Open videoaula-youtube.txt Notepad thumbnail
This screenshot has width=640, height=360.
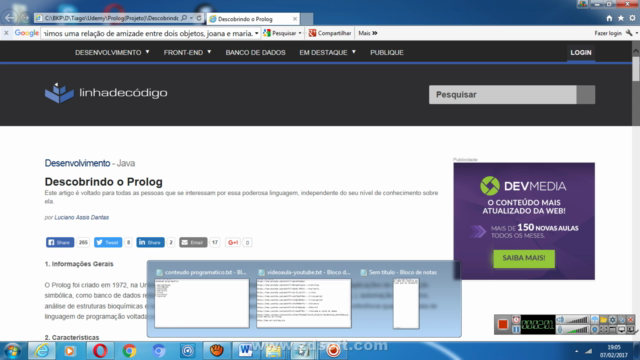[304, 303]
